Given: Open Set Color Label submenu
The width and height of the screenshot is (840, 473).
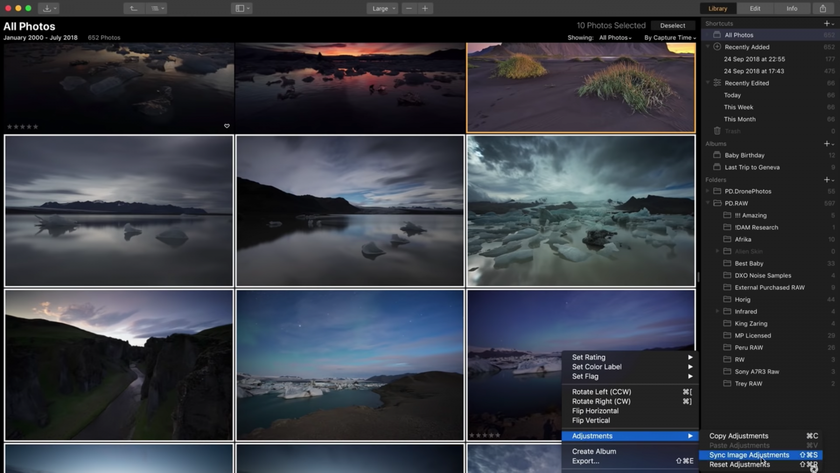Looking at the screenshot, I should tap(631, 367).
